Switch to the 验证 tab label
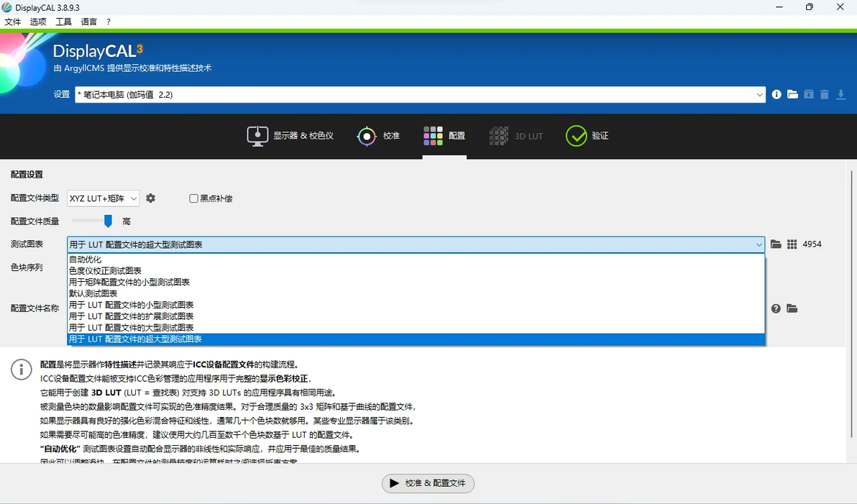 [600, 136]
